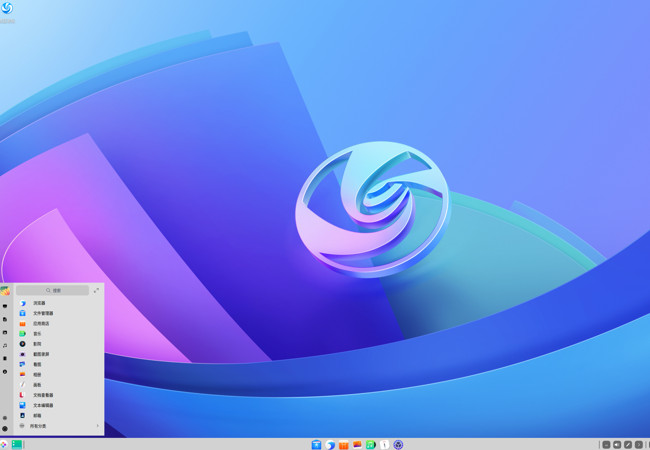Open Videos folder from the launcher sidebar
This screenshot has width=650, height=450.
(5, 358)
